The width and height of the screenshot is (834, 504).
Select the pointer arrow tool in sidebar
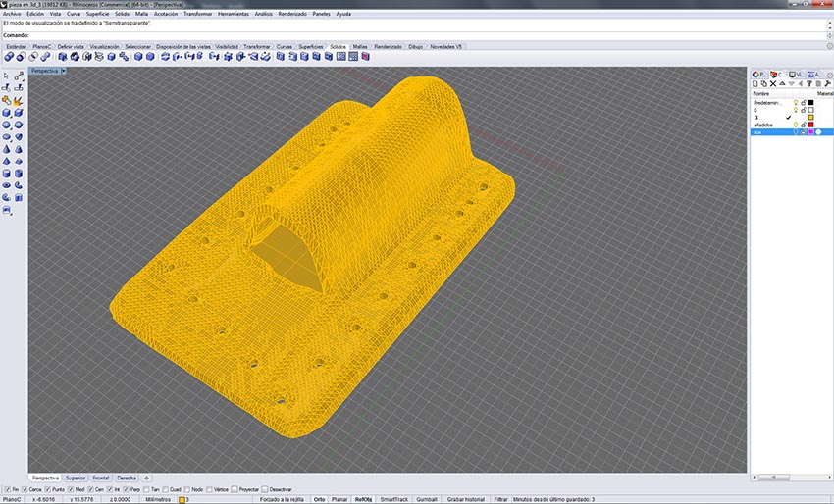pos(7,76)
